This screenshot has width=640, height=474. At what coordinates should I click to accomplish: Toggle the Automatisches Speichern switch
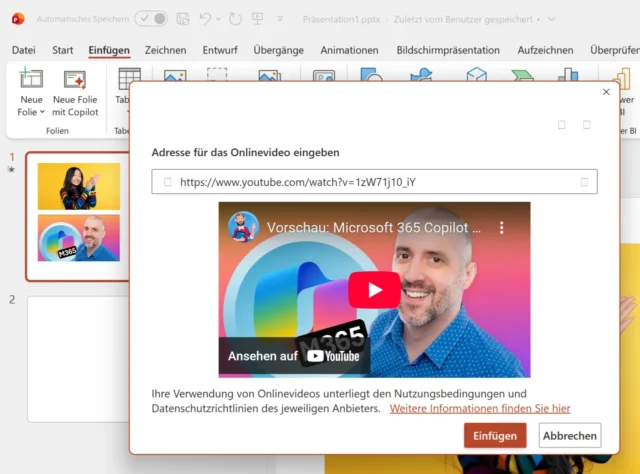(151, 19)
